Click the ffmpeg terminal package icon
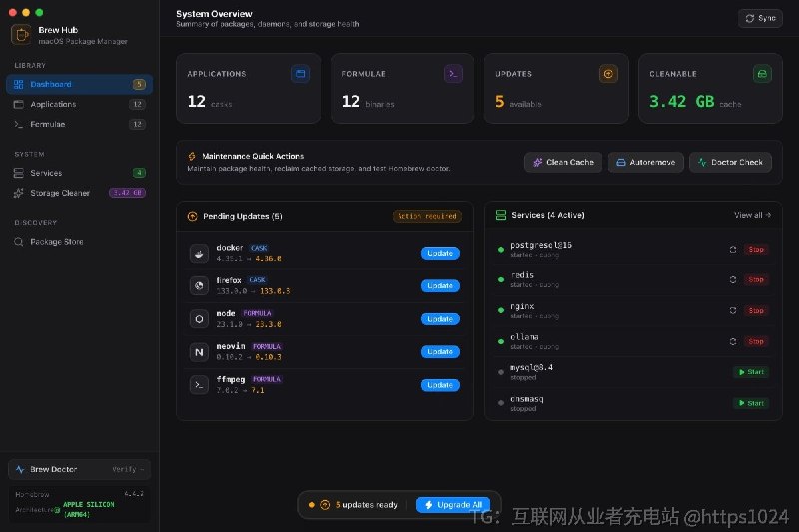799x532 pixels. point(199,385)
